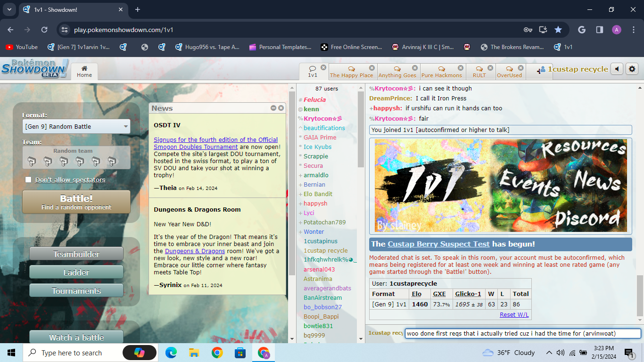Open Tournaments
Image resolution: width=644 pixels, height=362 pixels.
[x=76, y=291]
